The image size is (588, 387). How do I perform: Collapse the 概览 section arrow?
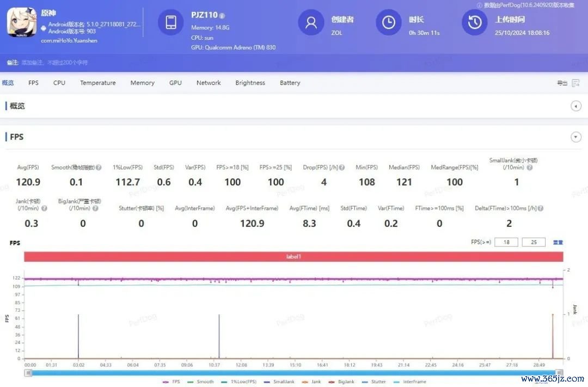point(576,106)
